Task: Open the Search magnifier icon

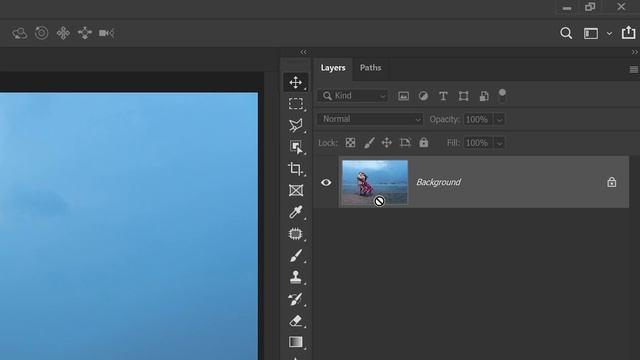Action: coord(566,33)
